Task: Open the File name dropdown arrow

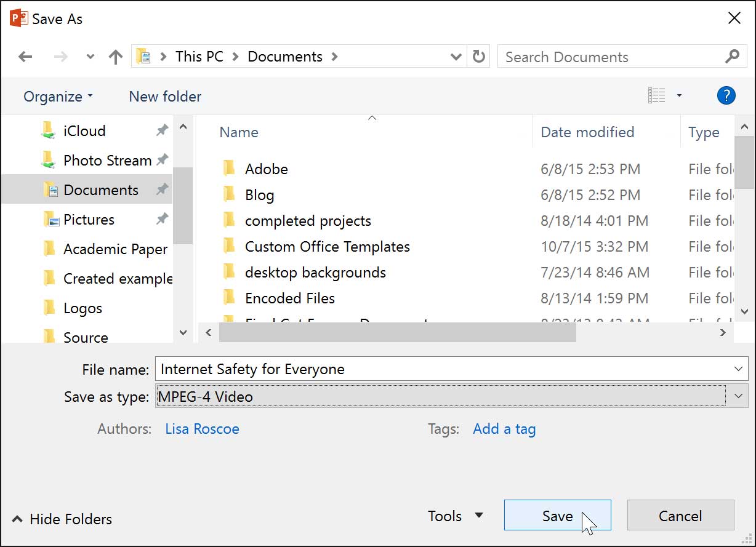Action: [738, 369]
